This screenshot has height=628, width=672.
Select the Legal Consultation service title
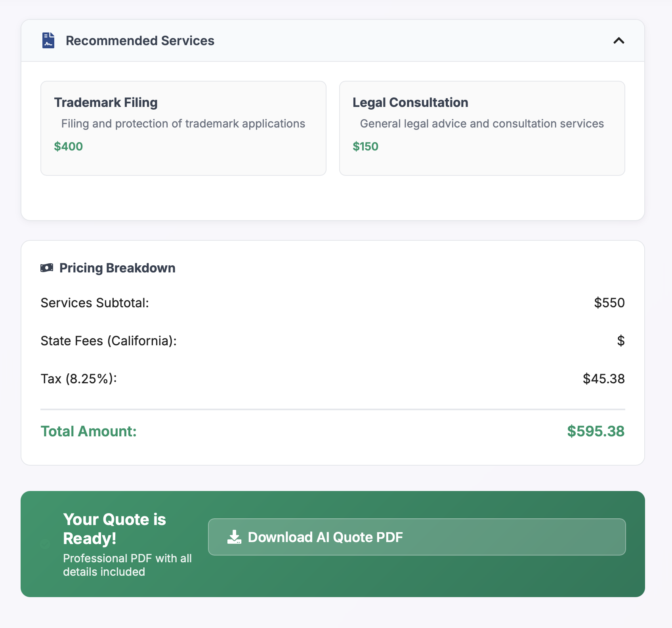pos(410,103)
